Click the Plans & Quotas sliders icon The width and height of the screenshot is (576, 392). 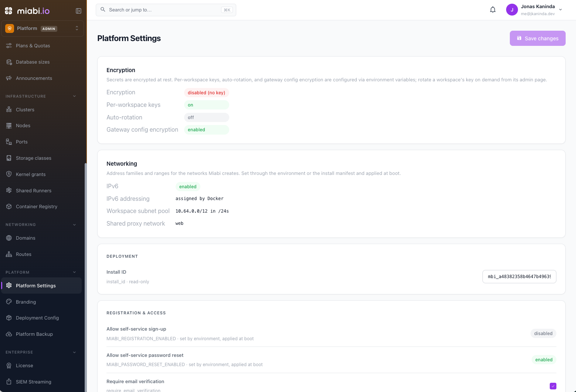click(9, 46)
